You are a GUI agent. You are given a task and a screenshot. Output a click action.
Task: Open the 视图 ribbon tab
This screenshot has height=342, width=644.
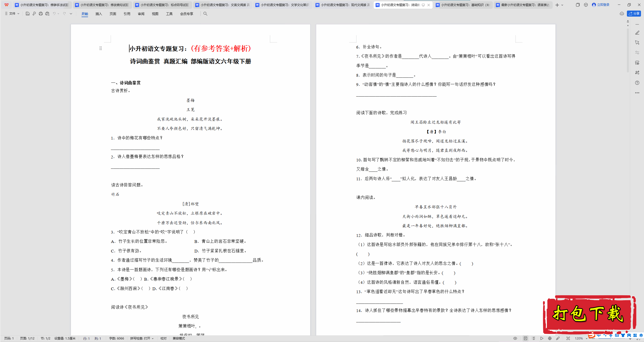pos(155,14)
